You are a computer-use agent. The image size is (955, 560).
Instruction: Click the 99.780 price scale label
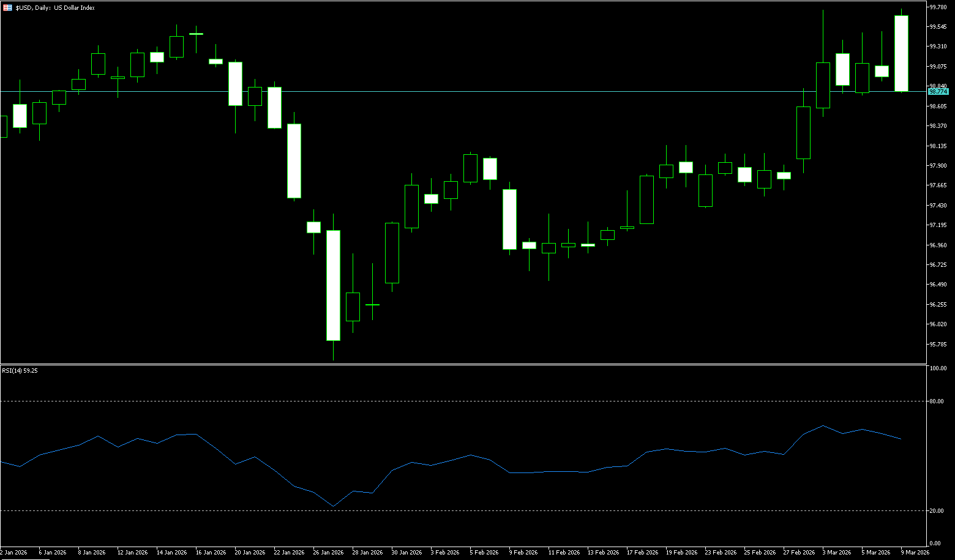coord(938,7)
